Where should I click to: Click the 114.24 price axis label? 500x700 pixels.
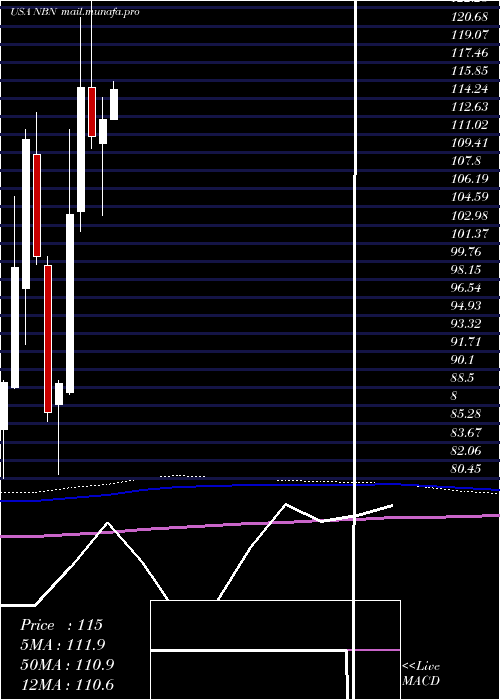tap(469, 89)
